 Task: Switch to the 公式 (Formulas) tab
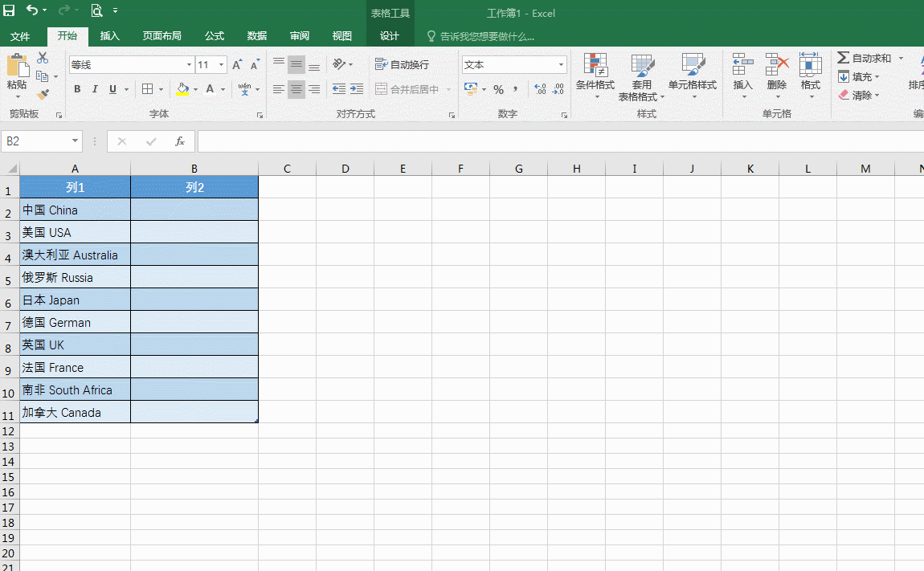214,36
